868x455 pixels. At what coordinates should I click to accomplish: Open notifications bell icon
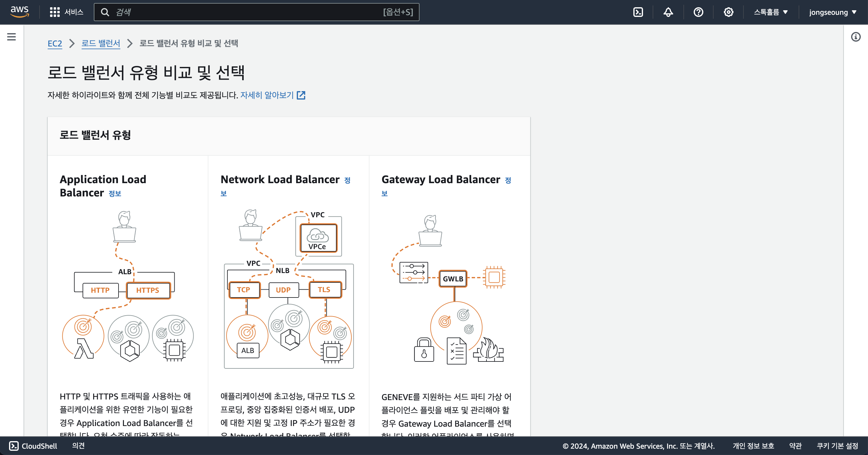668,12
